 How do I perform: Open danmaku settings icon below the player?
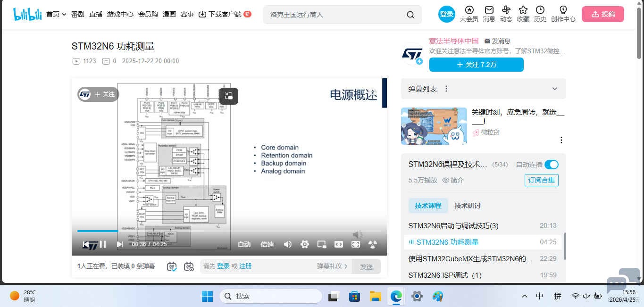point(189,266)
